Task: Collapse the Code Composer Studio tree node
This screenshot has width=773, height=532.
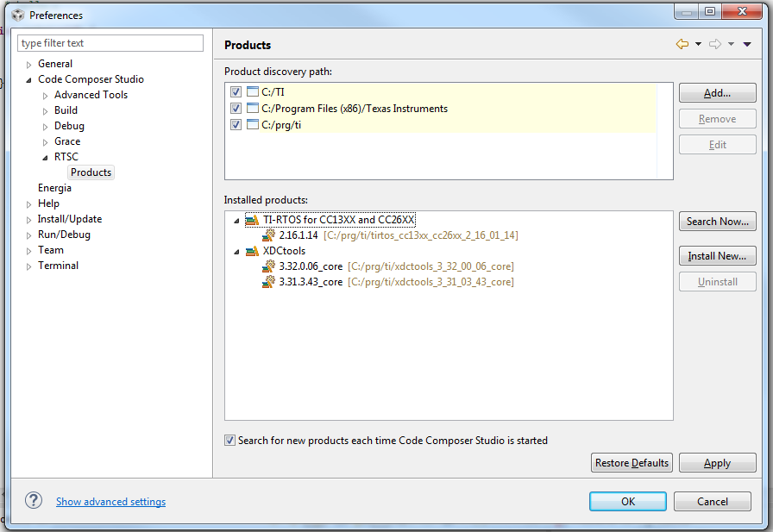Action: [28, 80]
